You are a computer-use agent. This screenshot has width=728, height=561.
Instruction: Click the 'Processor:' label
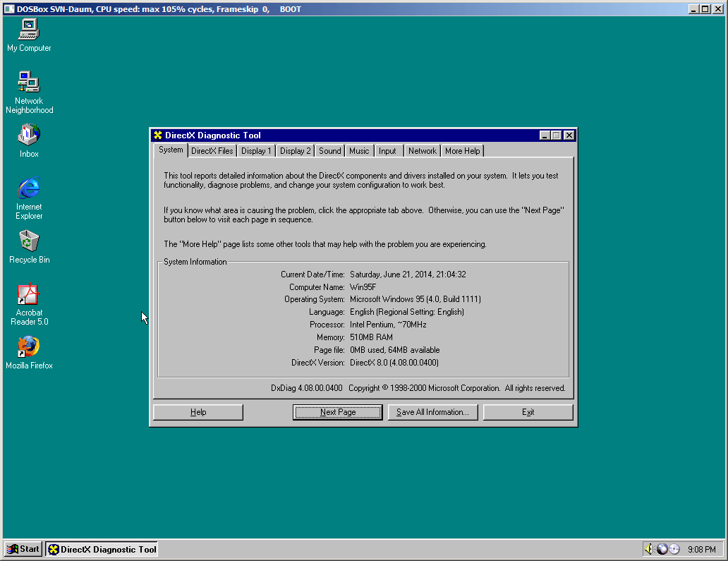(327, 325)
